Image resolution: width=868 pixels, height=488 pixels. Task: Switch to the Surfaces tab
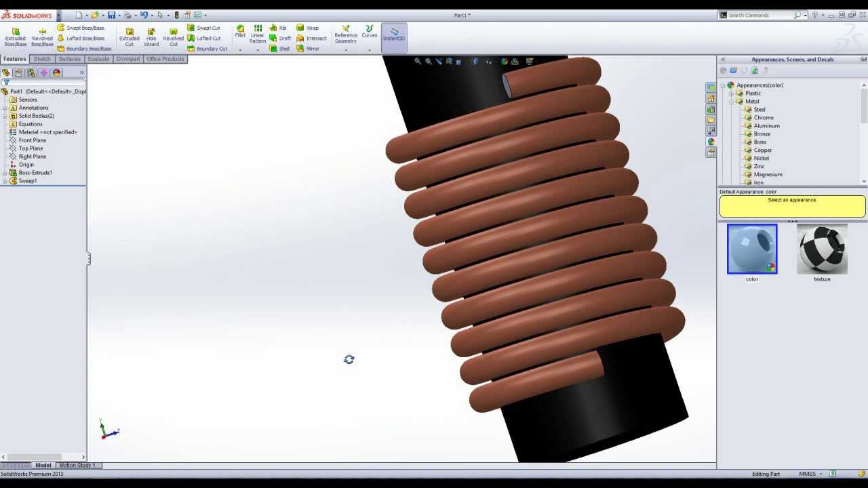tap(69, 59)
